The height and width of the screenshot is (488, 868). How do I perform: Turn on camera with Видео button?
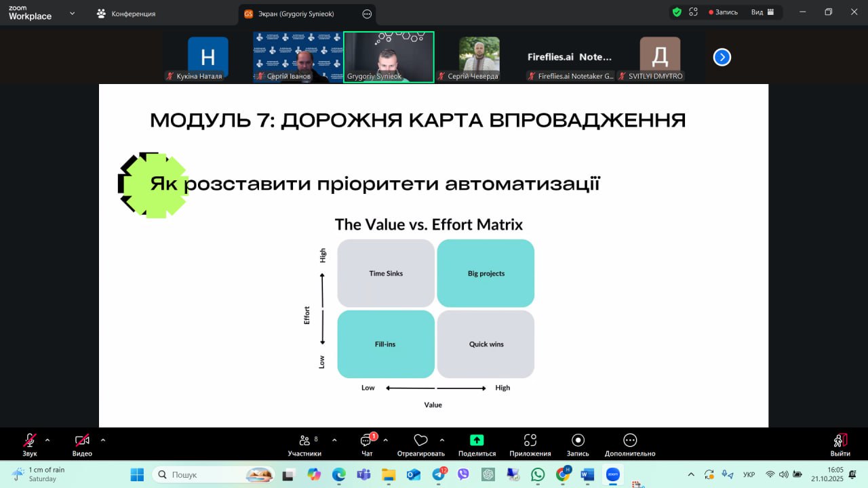82,444
